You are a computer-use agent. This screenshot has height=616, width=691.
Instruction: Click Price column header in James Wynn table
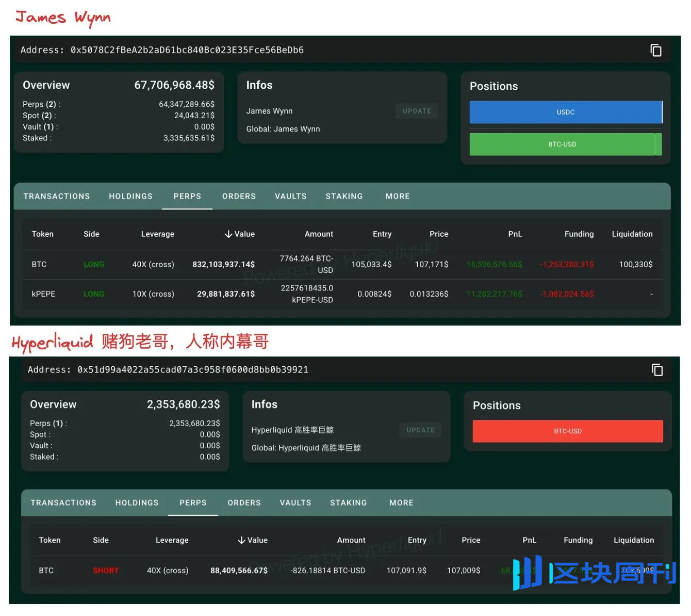click(439, 234)
